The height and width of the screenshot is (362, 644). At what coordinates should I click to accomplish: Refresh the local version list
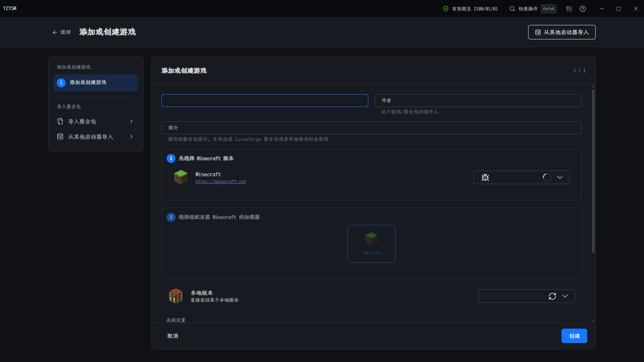point(552,296)
